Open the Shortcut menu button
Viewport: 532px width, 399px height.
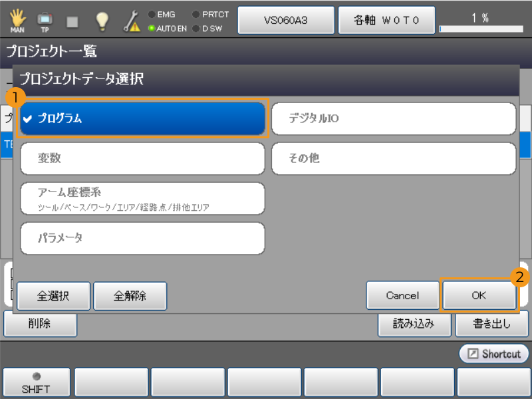[x=494, y=354]
